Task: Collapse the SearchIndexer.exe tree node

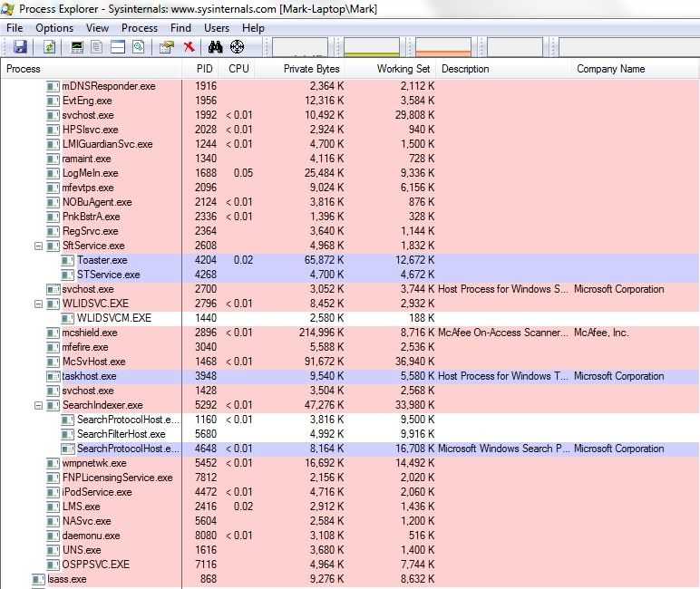Action: click(39, 405)
